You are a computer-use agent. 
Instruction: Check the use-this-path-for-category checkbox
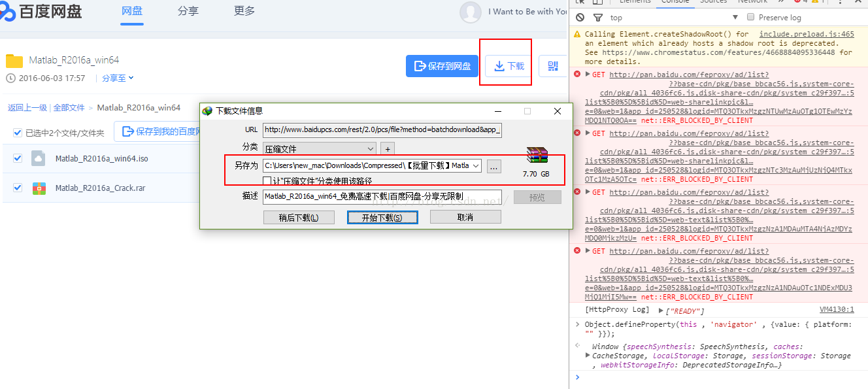[x=267, y=180]
